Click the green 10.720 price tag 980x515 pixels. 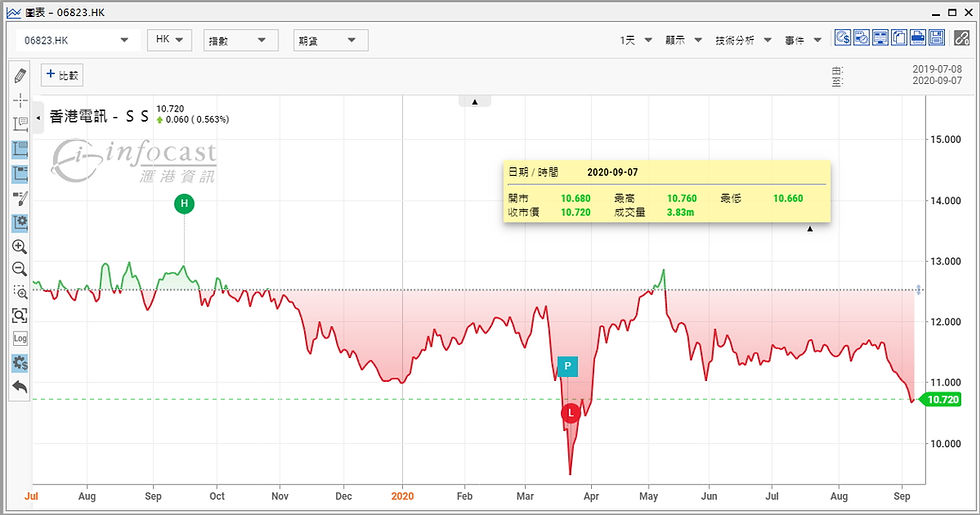point(942,399)
